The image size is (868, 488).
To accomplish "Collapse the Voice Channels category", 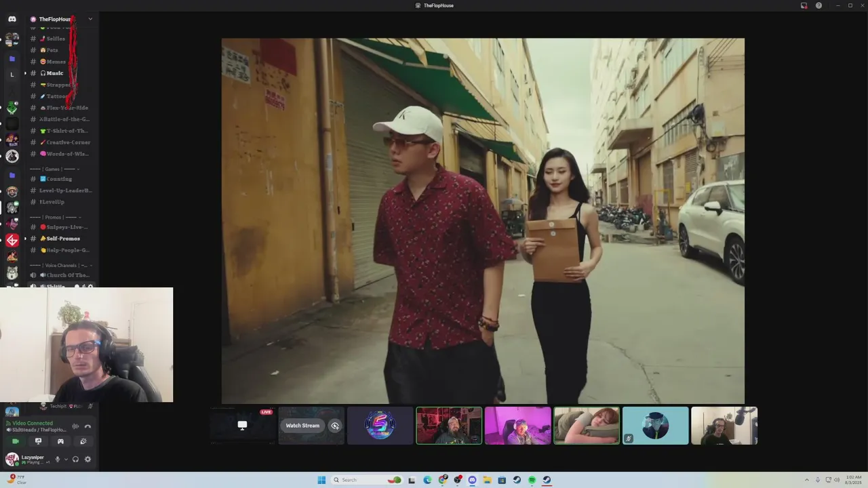I will coord(61,265).
